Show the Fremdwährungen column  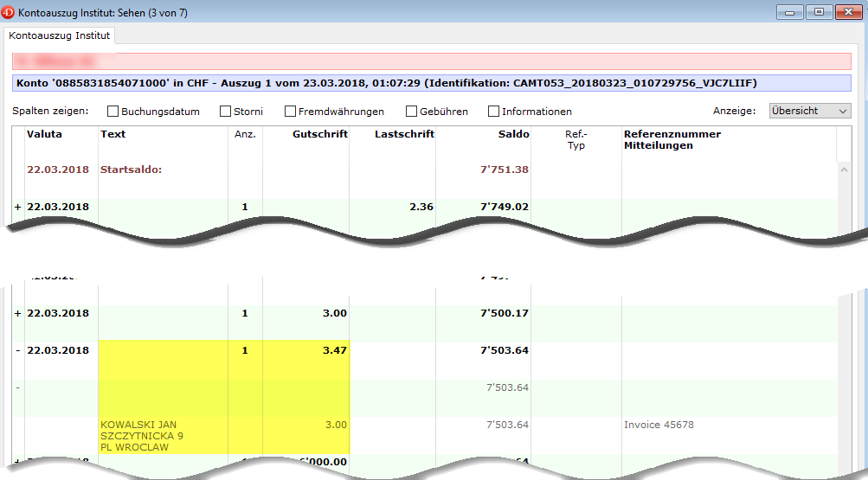point(290,112)
